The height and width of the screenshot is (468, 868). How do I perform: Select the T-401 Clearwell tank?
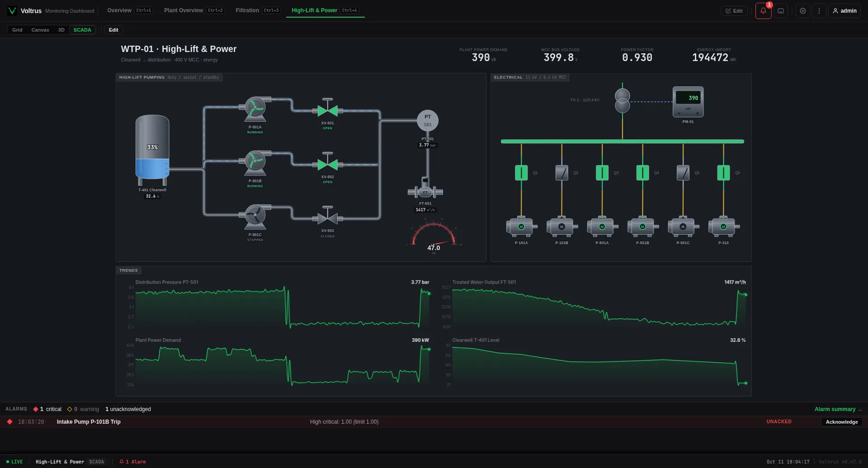(152, 149)
